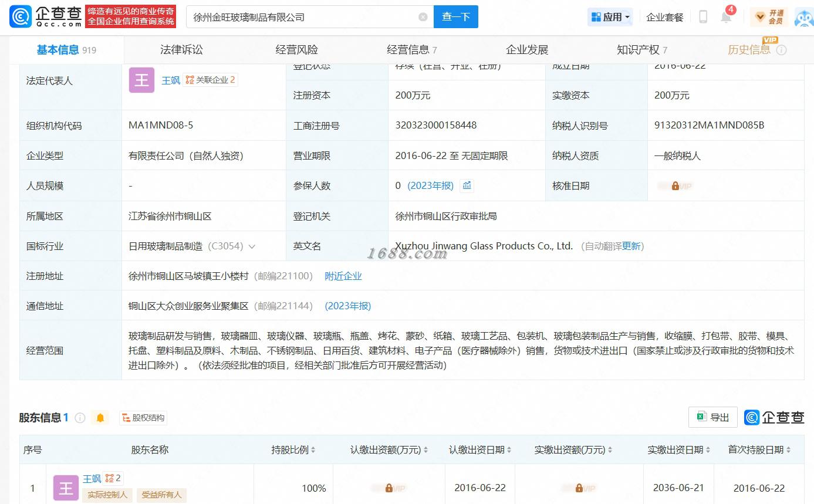Open the user avatar at top right
Image resolution: width=814 pixels, height=504 pixels.
(804, 17)
